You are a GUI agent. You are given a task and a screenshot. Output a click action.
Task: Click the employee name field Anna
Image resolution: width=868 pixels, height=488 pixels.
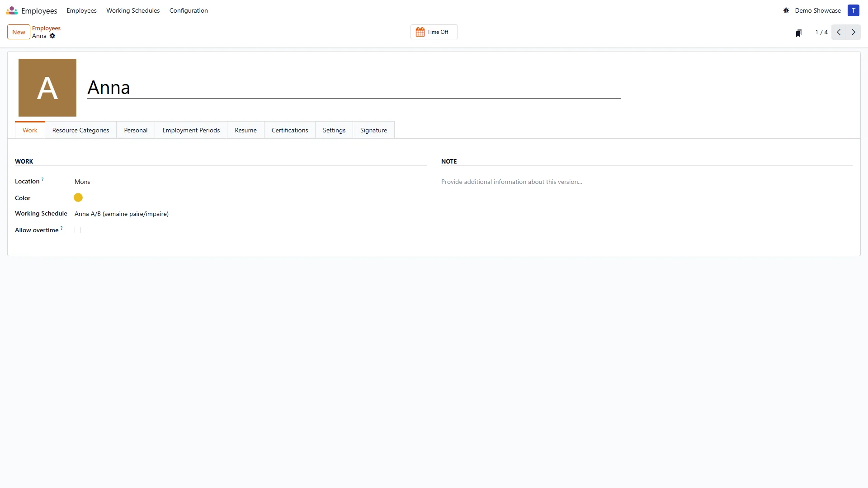pos(354,88)
